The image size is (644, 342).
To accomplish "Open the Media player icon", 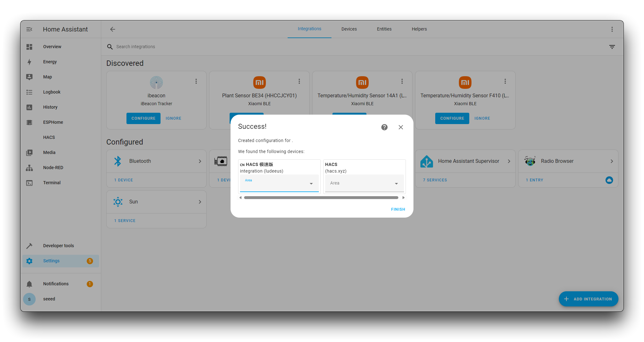I will (29, 152).
